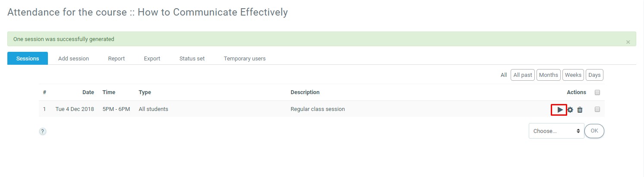
Task: Open the Status set tab
Action: (192, 59)
